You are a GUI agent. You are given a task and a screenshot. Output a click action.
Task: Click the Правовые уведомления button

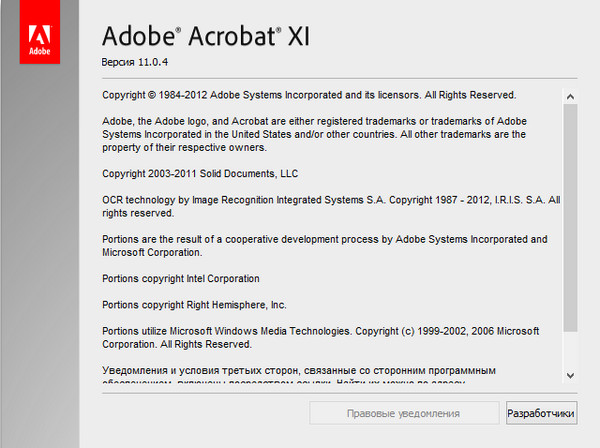point(403,412)
